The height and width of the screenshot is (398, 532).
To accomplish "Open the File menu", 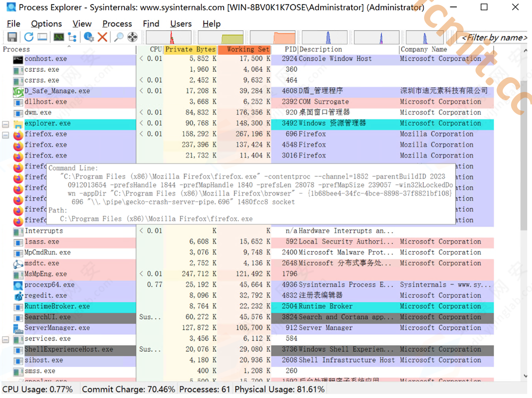I will pyautogui.click(x=14, y=24).
